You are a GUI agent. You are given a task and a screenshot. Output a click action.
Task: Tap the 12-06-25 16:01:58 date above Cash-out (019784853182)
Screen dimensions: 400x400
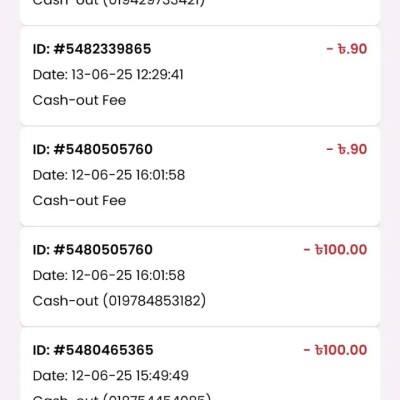click(x=109, y=275)
